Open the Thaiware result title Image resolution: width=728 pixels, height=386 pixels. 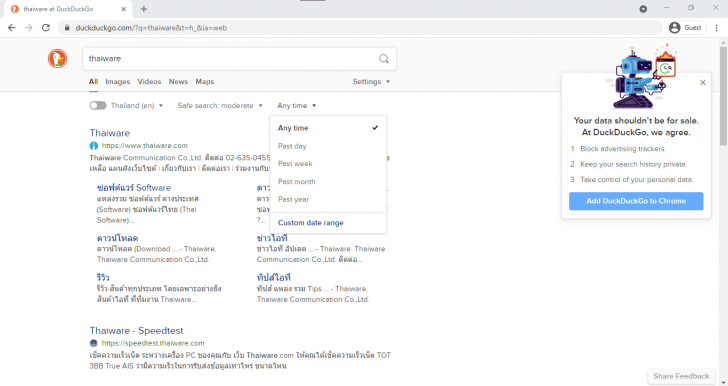pyautogui.click(x=110, y=133)
